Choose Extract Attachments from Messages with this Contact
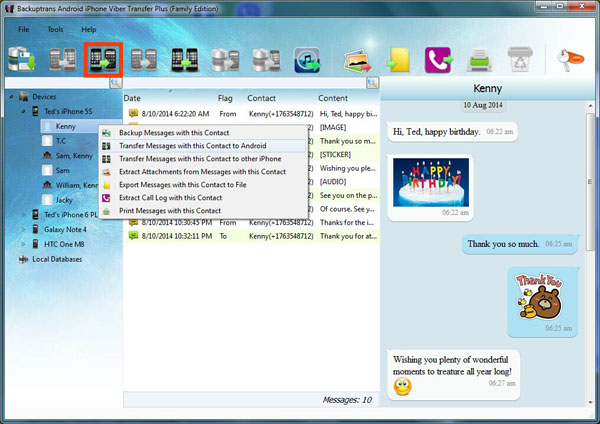 tap(203, 172)
